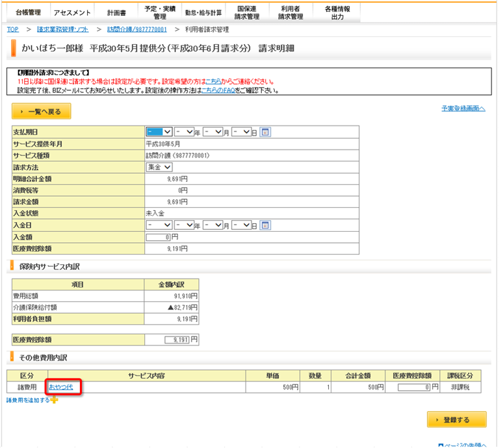Screen dimensions: 499x448
Task: Expand 入金日 era dropdown
Action: tap(159, 225)
